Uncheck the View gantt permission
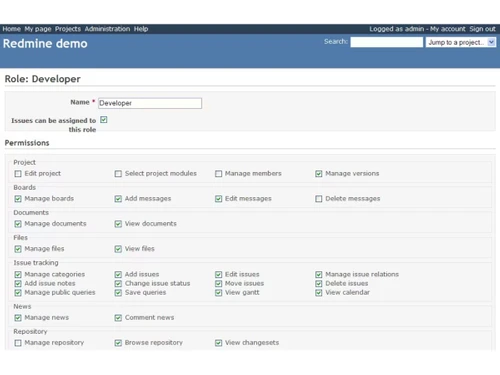Image resolution: width=500 pixels, height=375 pixels. tap(219, 293)
